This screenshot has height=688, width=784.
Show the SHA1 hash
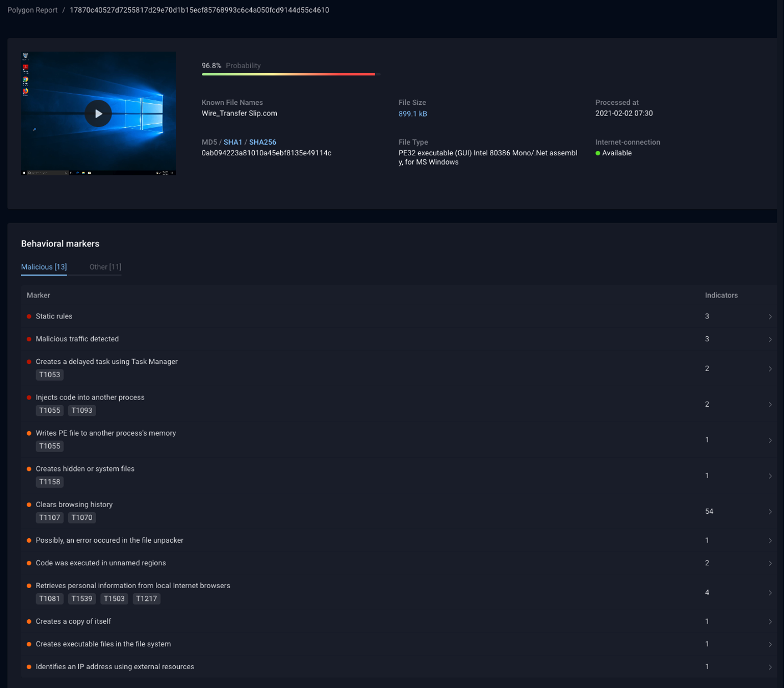coord(233,142)
